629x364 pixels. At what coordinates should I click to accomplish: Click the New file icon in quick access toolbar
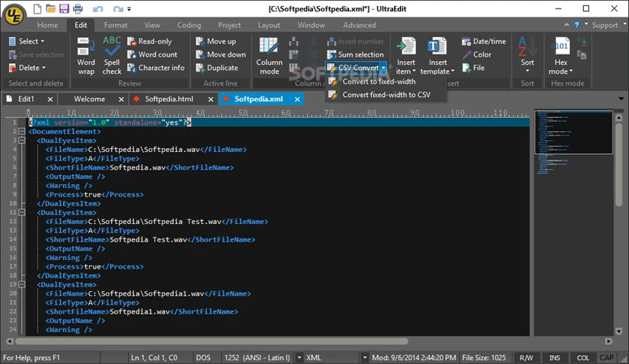tap(37, 8)
